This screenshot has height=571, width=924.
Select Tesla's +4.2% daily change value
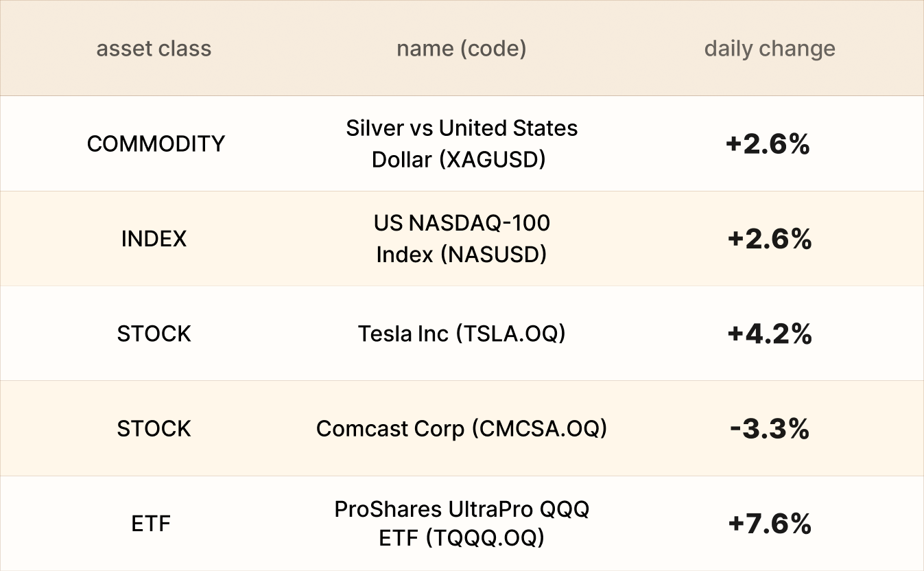point(770,334)
